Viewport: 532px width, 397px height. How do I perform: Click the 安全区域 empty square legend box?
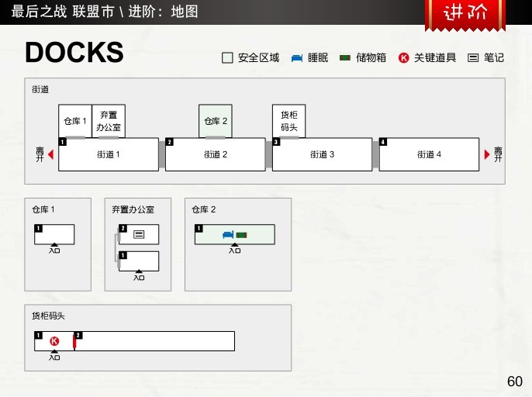[227, 58]
